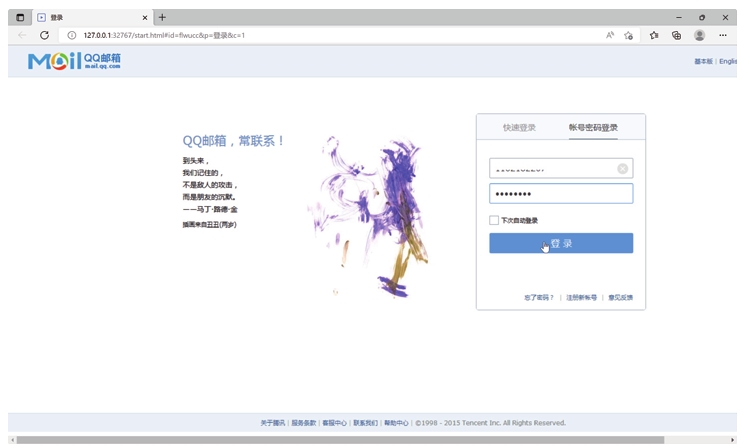Select the 快速登录 tab
741x448 pixels.
point(519,128)
